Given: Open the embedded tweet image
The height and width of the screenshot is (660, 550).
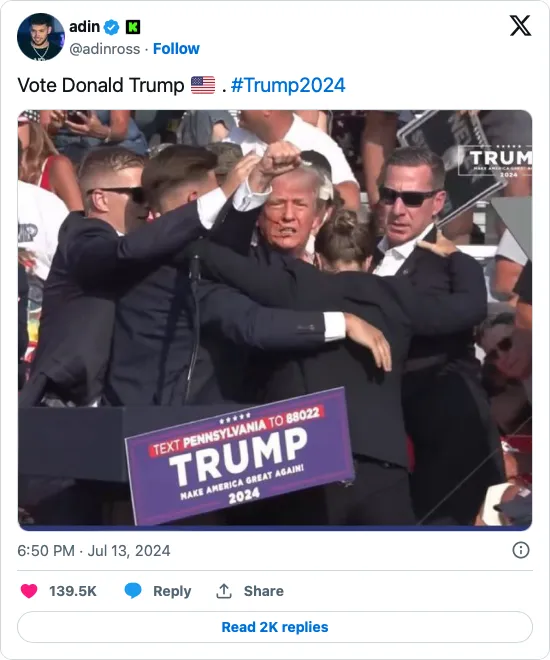Looking at the screenshot, I should tap(275, 318).
